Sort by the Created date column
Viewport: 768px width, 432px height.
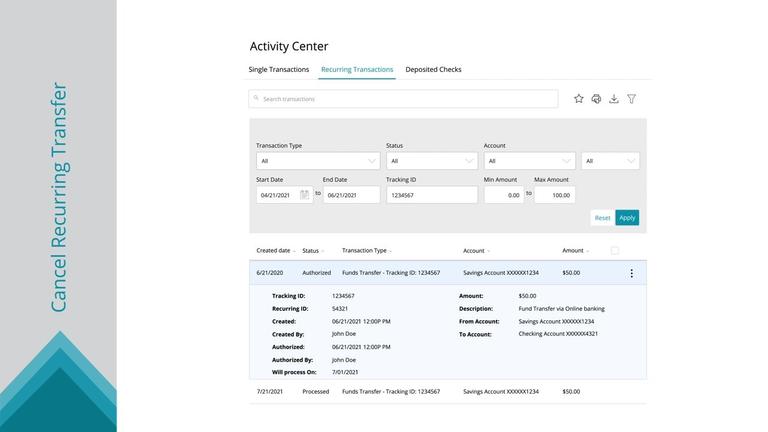(275, 250)
